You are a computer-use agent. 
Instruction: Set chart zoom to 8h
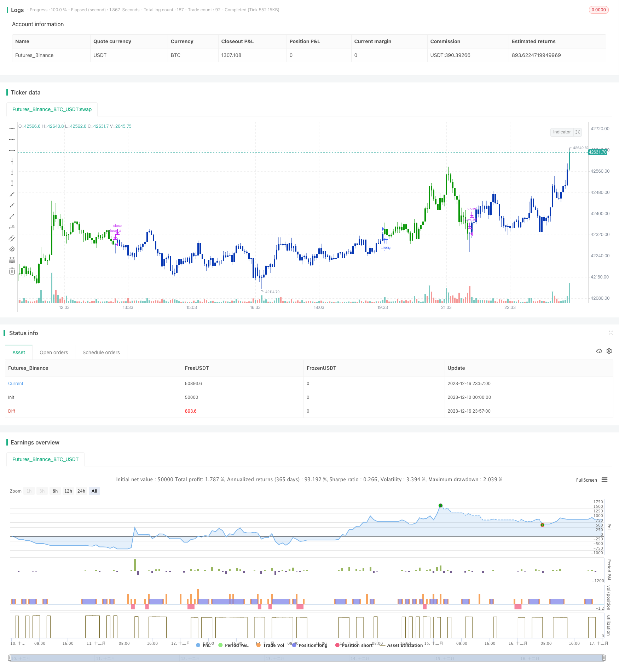click(x=55, y=491)
